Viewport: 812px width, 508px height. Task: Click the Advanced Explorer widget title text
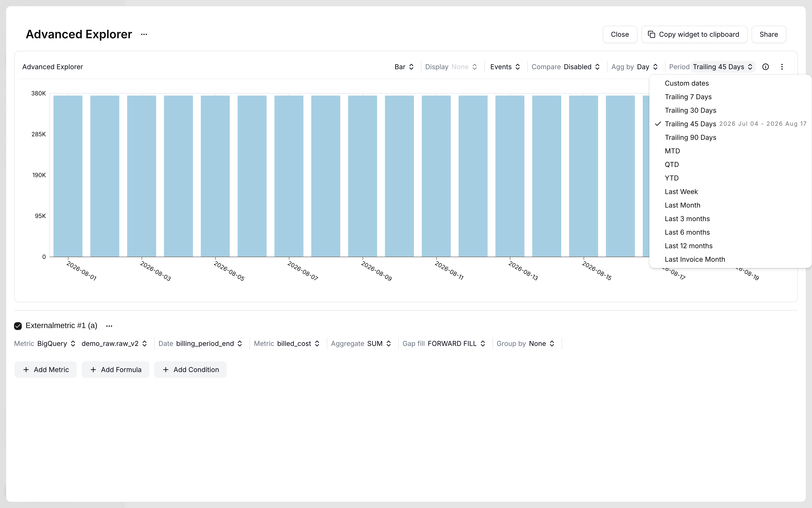coord(53,67)
